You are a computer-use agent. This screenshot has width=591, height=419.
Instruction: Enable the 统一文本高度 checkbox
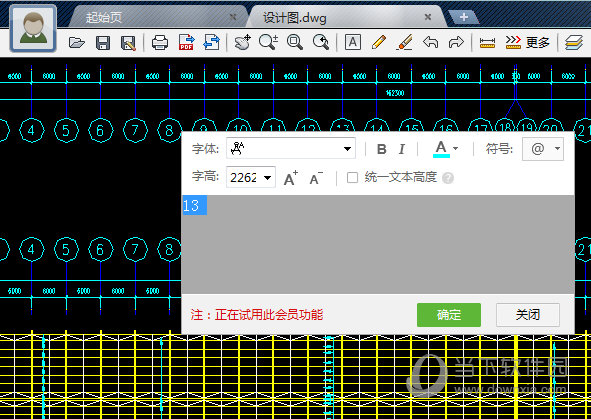pyautogui.click(x=352, y=177)
